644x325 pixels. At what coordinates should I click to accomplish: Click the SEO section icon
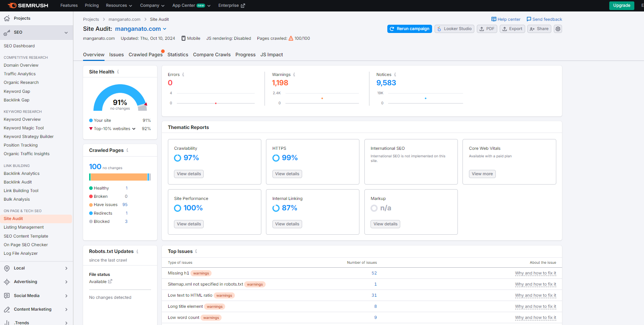point(7,33)
